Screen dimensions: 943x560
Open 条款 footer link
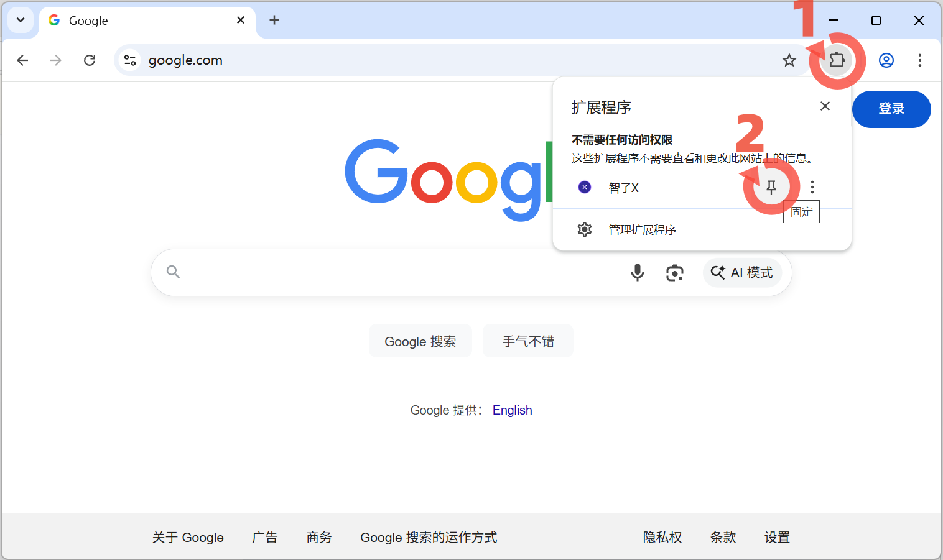point(723,537)
